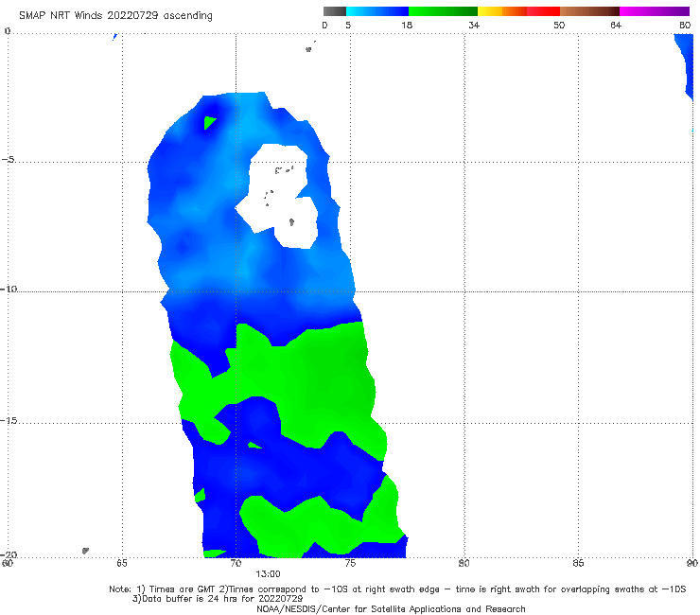This screenshot has height=615, width=700.
Task: Click the color bar label '64'
Action: [x=616, y=25]
